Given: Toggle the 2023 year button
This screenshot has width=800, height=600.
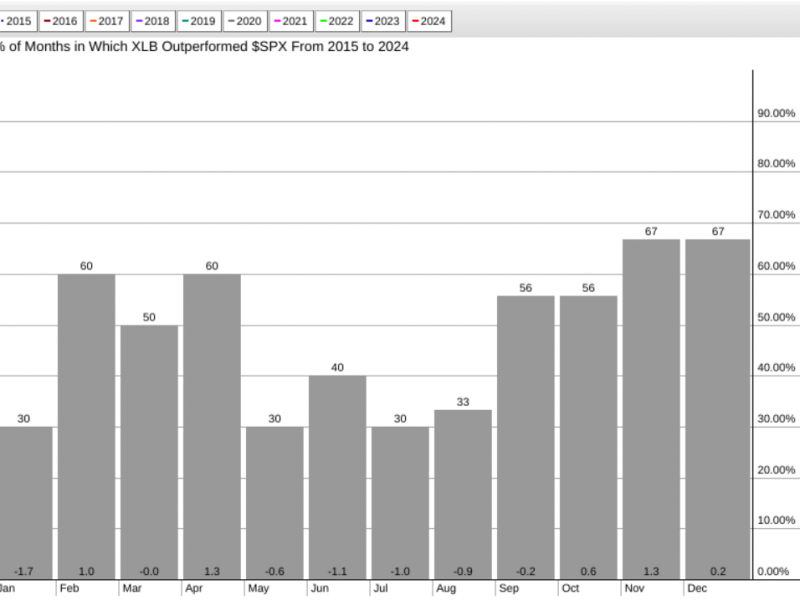Looking at the screenshot, I should (x=383, y=21).
